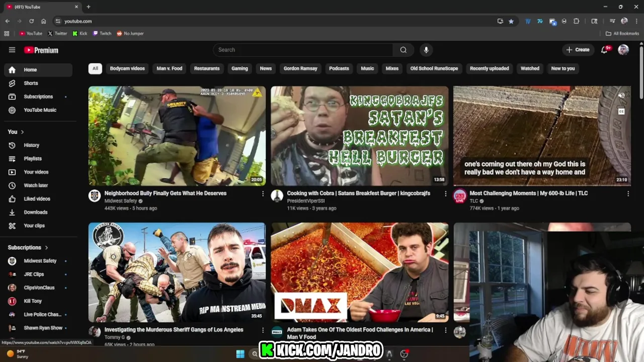Open Your videos in sidebar
This screenshot has height=362, width=644.
pyautogui.click(x=38, y=172)
